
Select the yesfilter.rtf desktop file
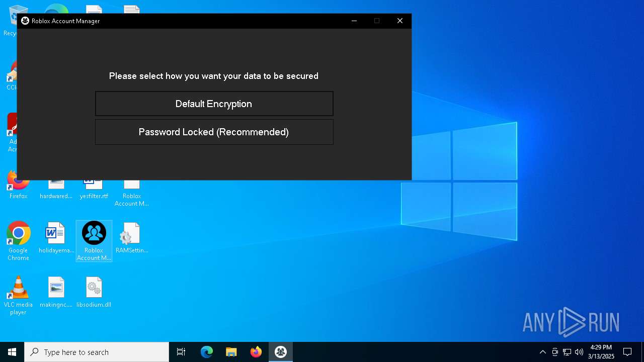pyautogui.click(x=94, y=190)
